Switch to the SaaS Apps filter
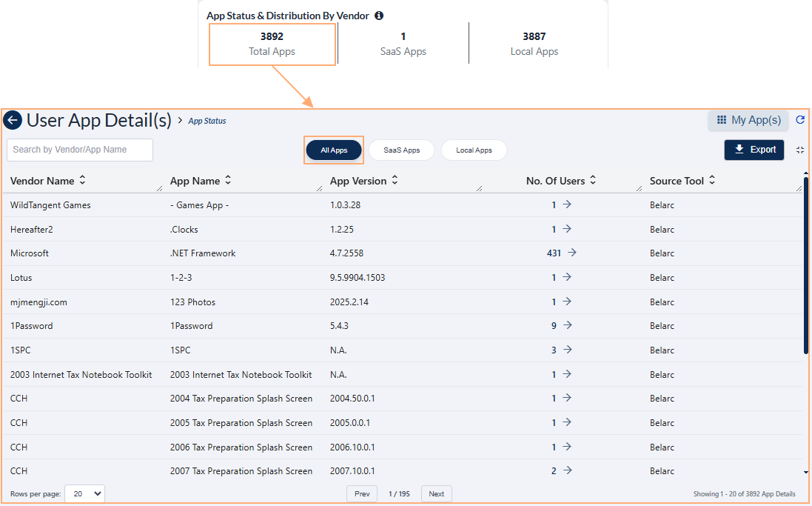This screenshot has width=812, height=506. pyautogui.click(x=401, y=150)
